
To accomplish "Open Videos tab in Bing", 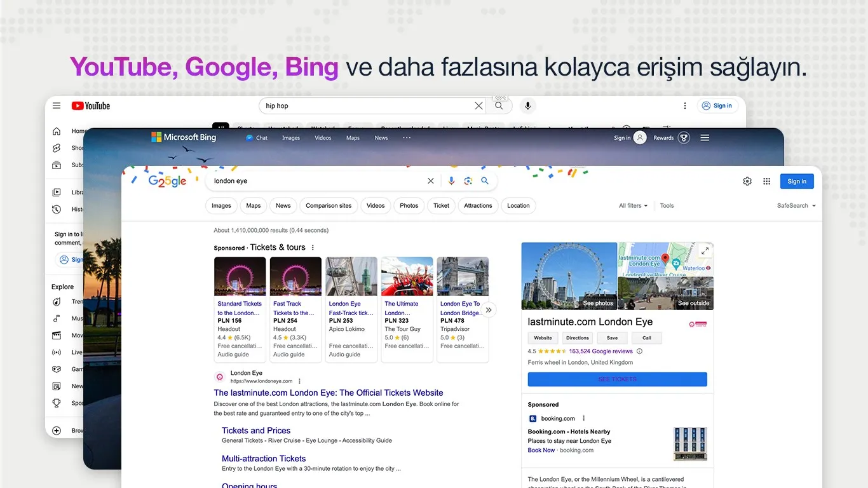I will click(x=323, y=138).
